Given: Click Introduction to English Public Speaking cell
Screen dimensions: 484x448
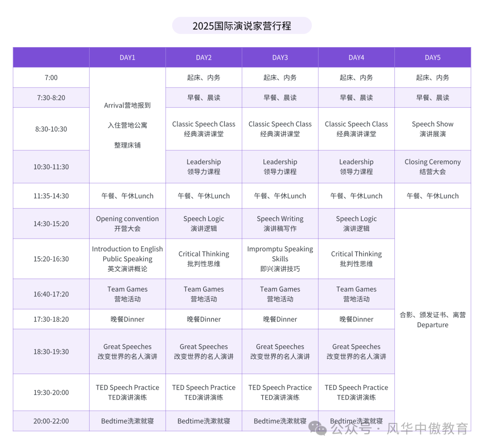Looking at the screenshot, I should pos(127,259).
